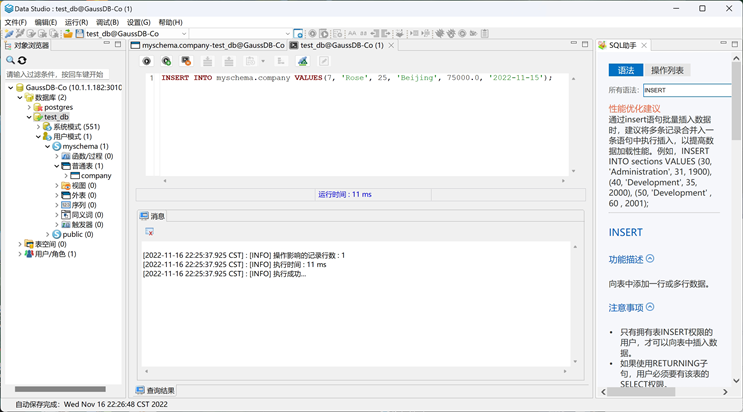Viewport: 743px width, 412px height.
Task: Click the execute in new tab icon
Action: (166, 61)
